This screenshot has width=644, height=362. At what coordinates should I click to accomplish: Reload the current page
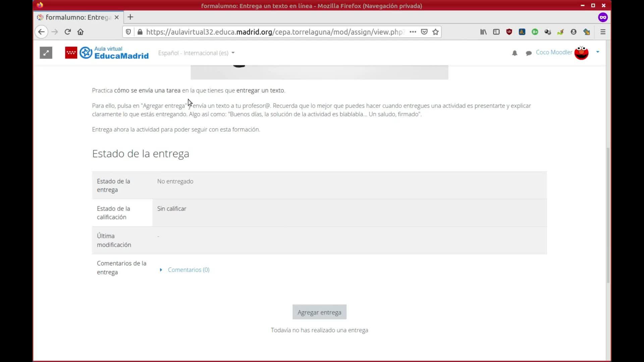click(x=68, y=32)
